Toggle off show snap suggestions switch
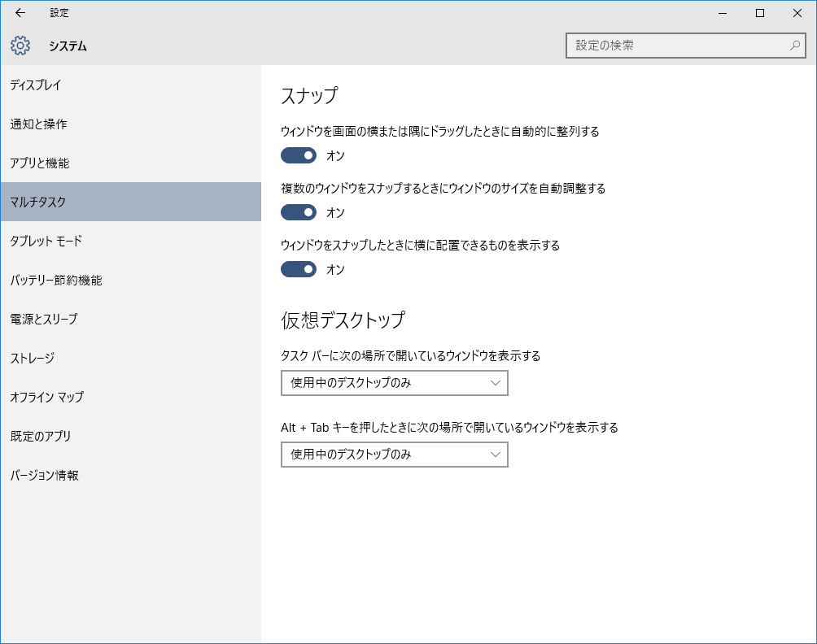This screenshot has width=817, height=644. click(x=299, y=269)
